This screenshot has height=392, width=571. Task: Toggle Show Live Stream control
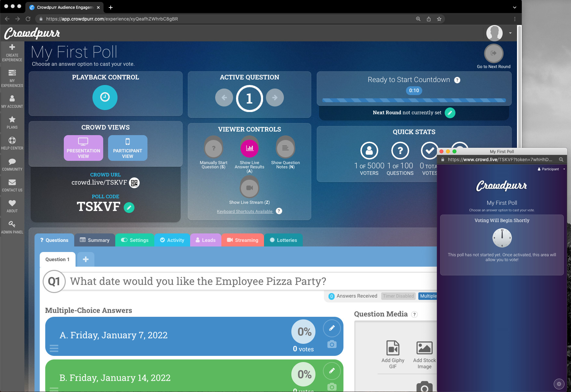[x=249, y=188]
